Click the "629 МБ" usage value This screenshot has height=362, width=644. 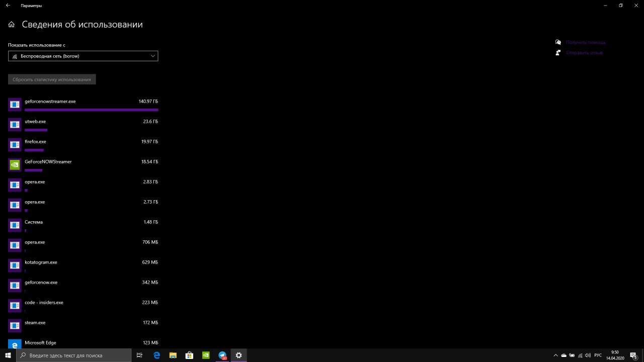150,262
